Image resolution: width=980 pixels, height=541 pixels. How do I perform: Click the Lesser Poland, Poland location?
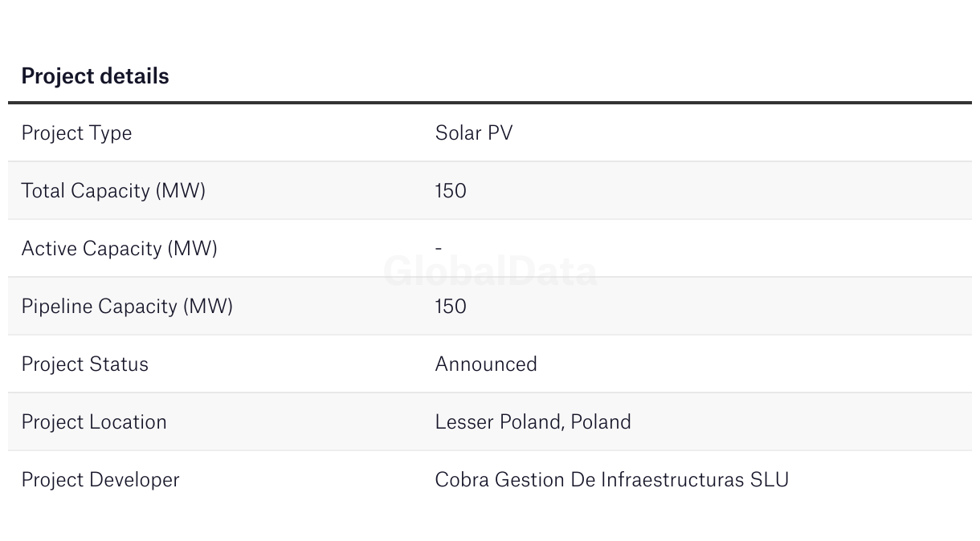click(533, 422)
